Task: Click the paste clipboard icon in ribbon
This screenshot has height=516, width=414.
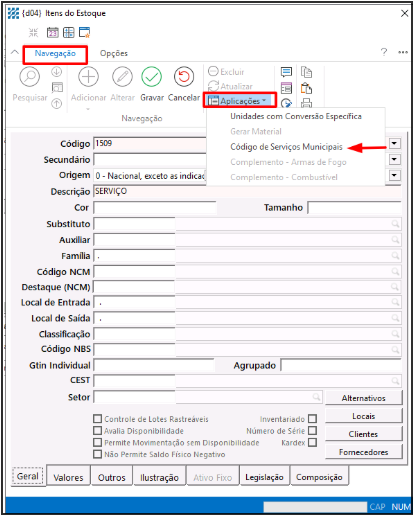Action: coord(306,88)
